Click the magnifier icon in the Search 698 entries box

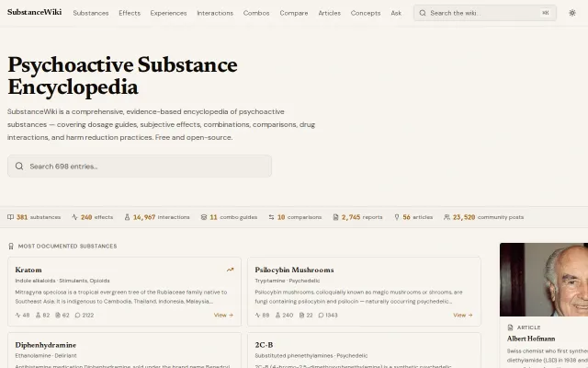[19, 166]
